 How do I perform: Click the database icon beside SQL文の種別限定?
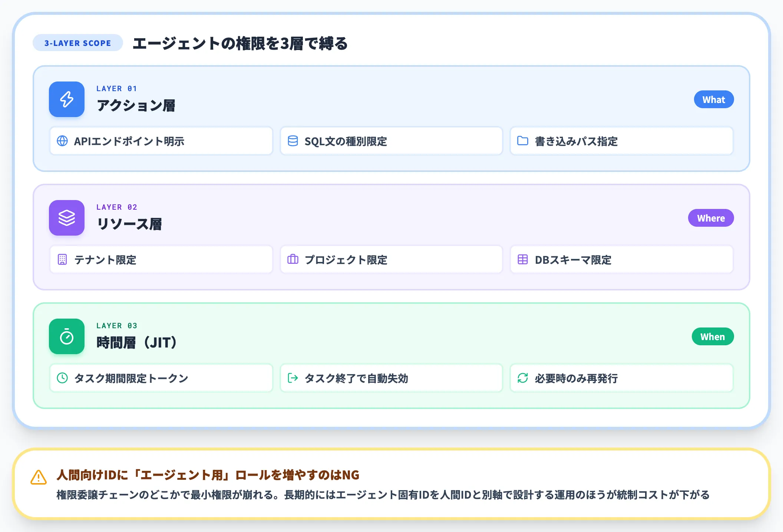pyautogui.click(x=293, y=141)
